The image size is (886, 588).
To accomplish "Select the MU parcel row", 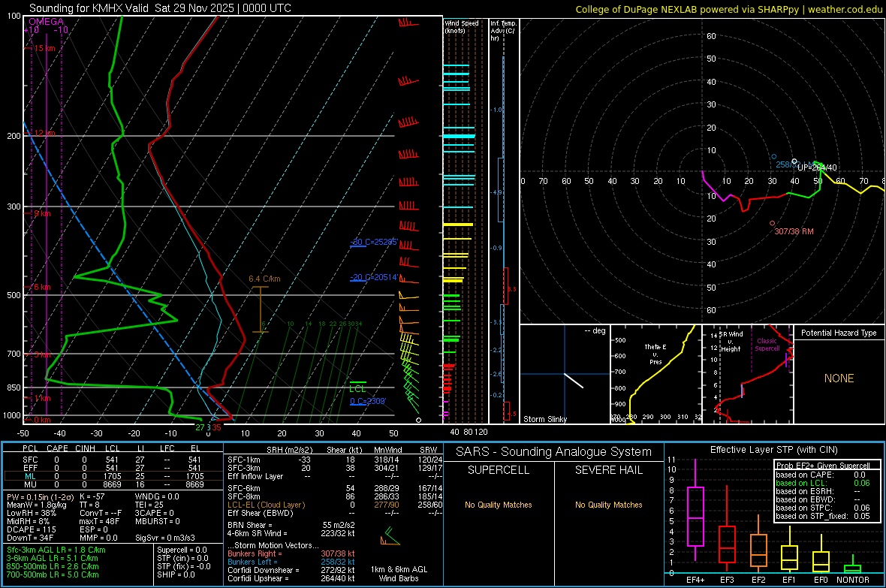I will pyautogui.click(x=113, y=484).
